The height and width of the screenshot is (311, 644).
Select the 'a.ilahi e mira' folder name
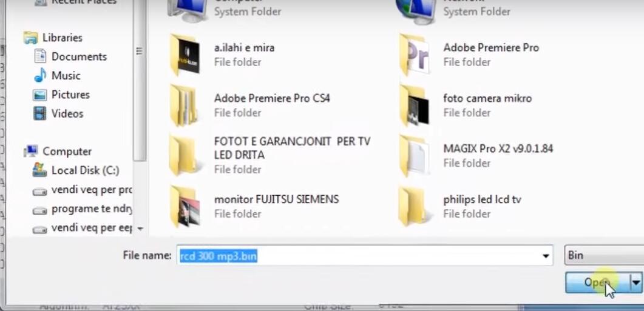tap(245, 48)
